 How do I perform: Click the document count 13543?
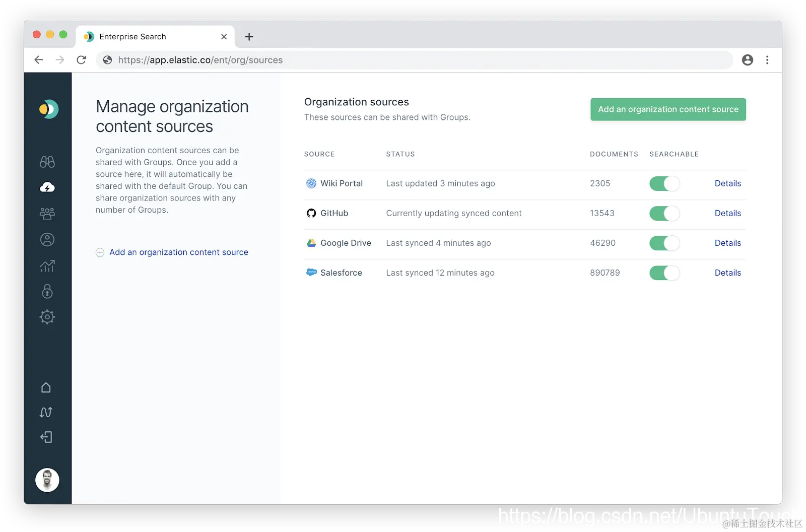pos(602,213)
